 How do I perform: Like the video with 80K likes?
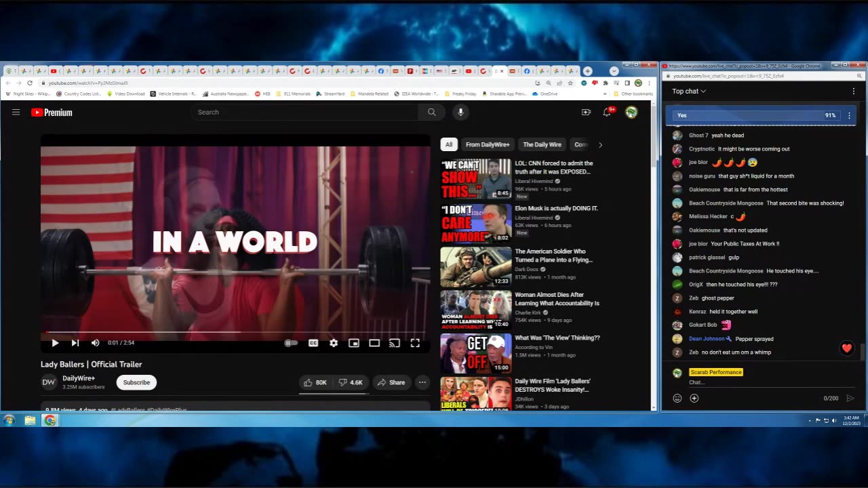point(315,382)
